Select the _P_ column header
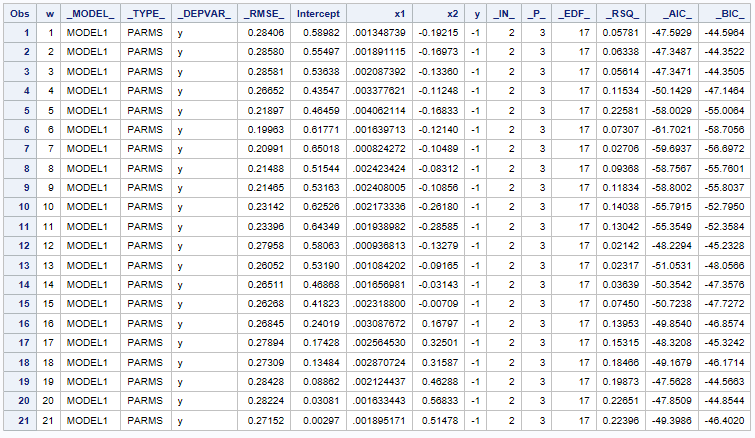The height and width of the screenshot is (438, 755). [537, 16]
